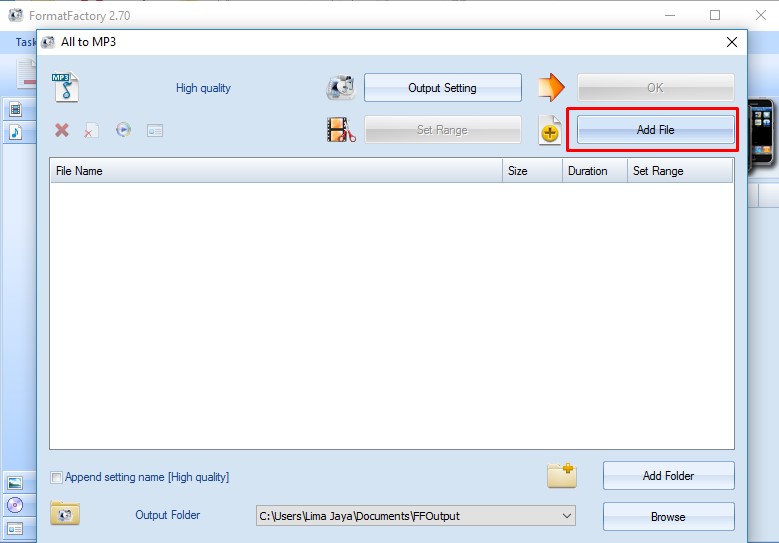The height and width of the screenshot is (543, 779).
Task: Click the Set Range button
Action: [x=443, y=130]
